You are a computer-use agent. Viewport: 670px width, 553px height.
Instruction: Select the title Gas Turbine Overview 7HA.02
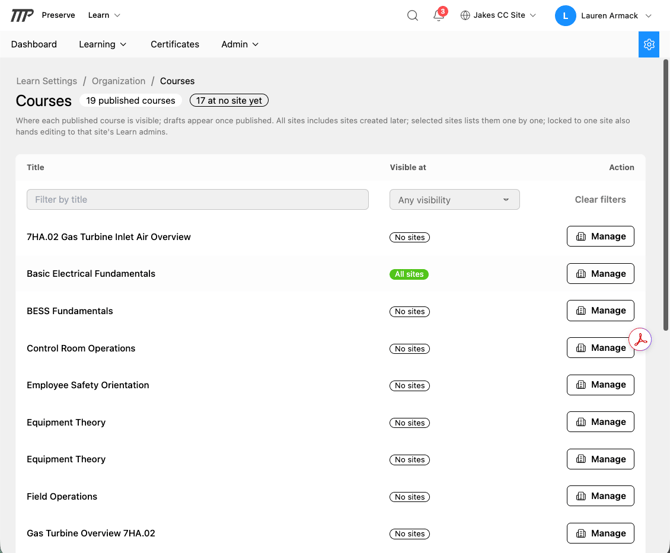click(x=91, y=533)
